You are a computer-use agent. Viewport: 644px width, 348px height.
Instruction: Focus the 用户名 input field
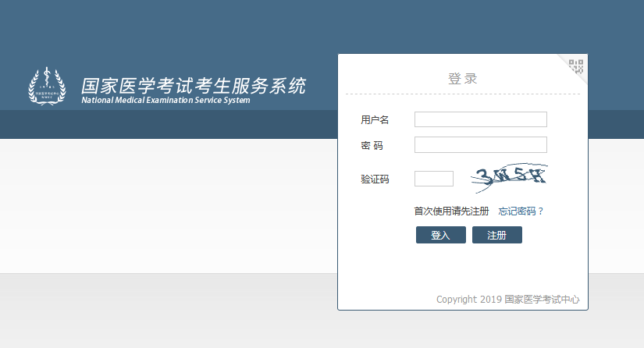480,119
